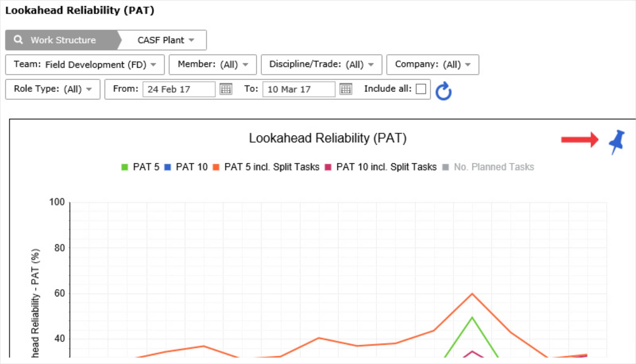The width and height of the screenshot is (636, 364).
Task: Click the green PAT 5 legend swatch
Action: [x=124, y=167]
